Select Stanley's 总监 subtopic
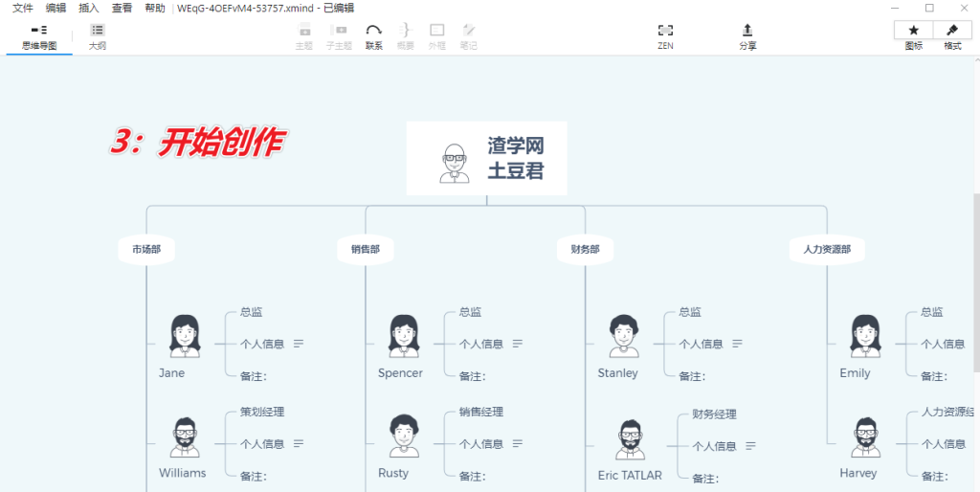The image size is (980, 492). (690, 312)
